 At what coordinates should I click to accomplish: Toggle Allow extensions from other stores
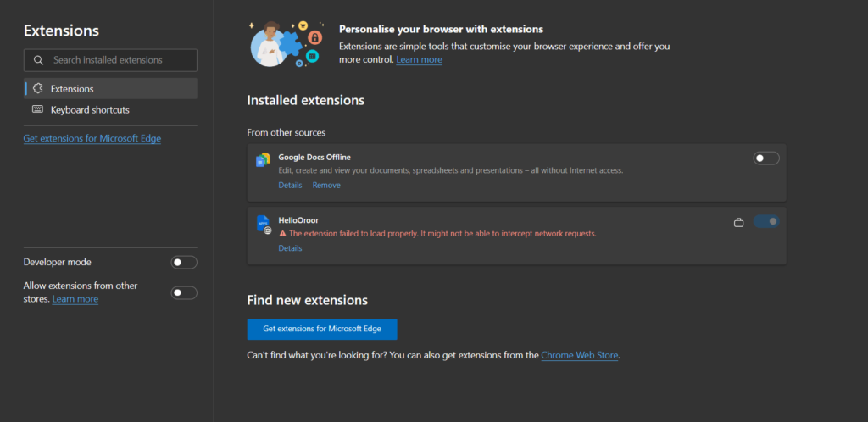[183, 292]
